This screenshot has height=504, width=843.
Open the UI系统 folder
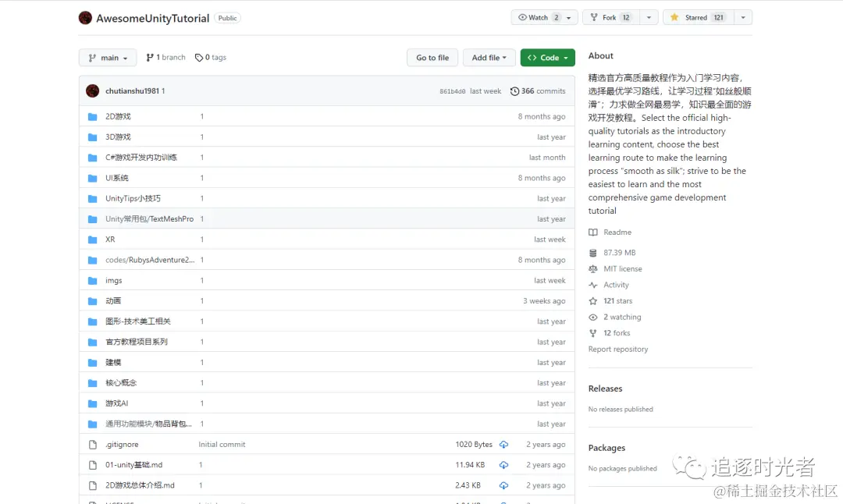[116, 178]
